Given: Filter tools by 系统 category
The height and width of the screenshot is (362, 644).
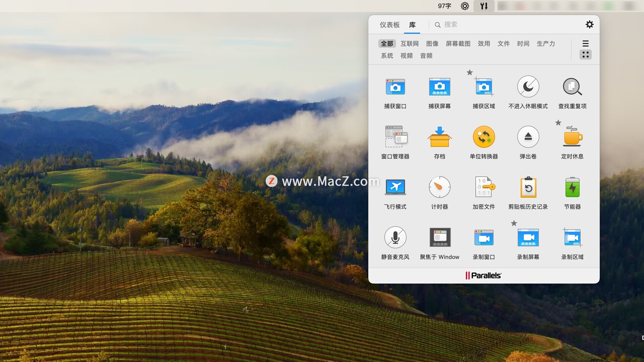Looking at the screenshot, I should point(387,56).
